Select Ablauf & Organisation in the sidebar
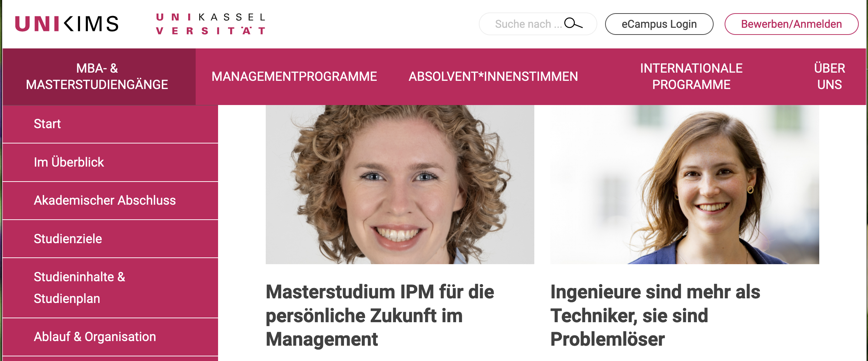Viewport: 868px width, 361px height. (x=110, y=337)
